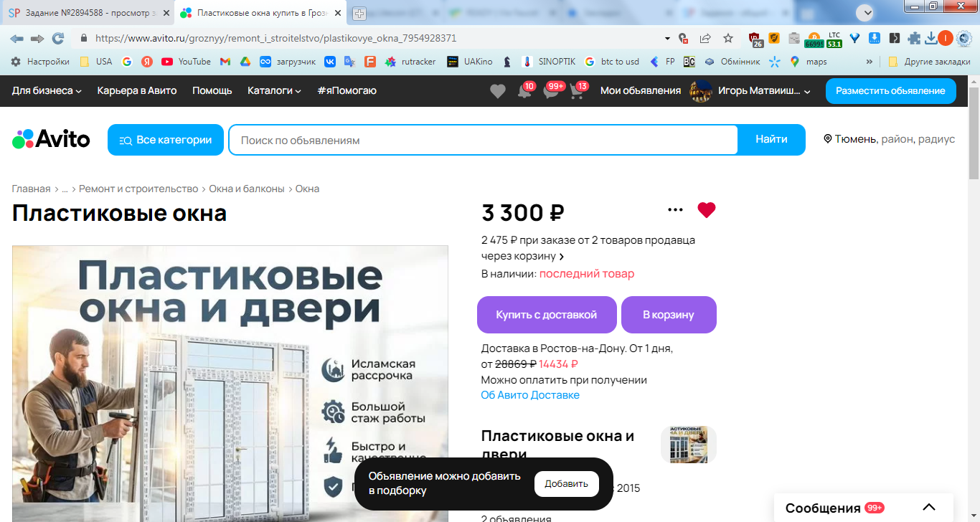Reload the page with refresh icon
The image size is (980, 522).
58,38
